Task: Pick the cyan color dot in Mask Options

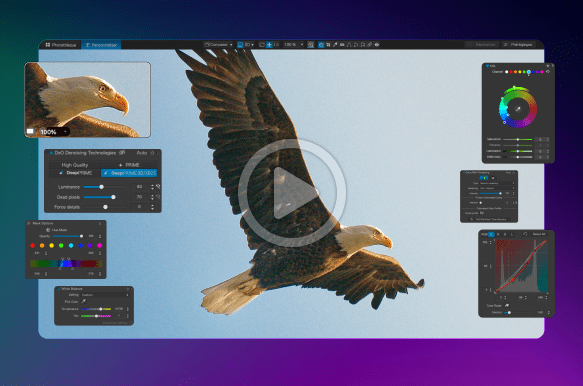Action: 71,245
